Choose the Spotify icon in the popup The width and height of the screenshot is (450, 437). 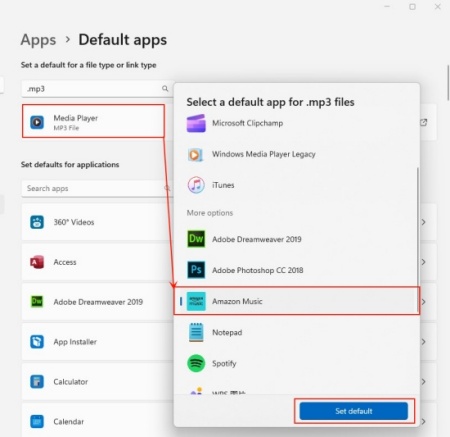pos(196,363)
